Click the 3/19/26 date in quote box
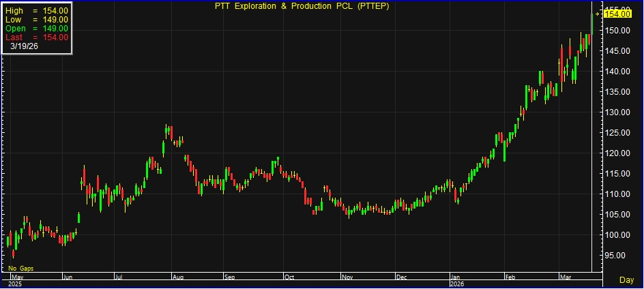This screenshot has width=644, height=289. pos(25,46)
